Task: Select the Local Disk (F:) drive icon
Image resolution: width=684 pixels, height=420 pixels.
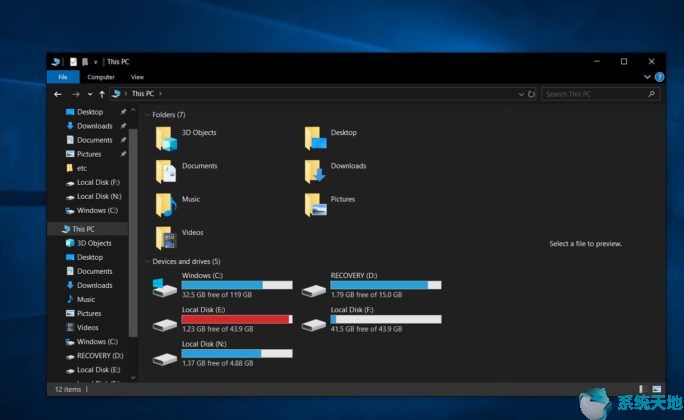Action: (314, 324)
